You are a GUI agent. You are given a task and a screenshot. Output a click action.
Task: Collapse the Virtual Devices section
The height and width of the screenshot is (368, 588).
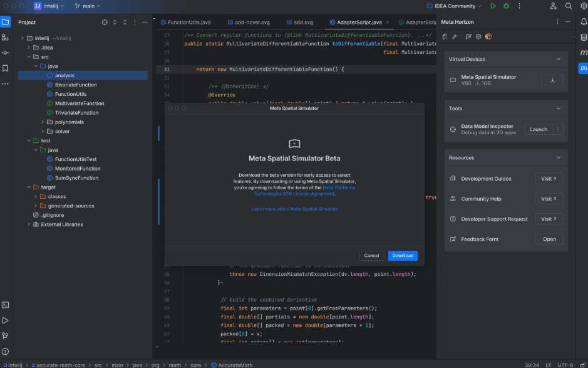point(560,60)
